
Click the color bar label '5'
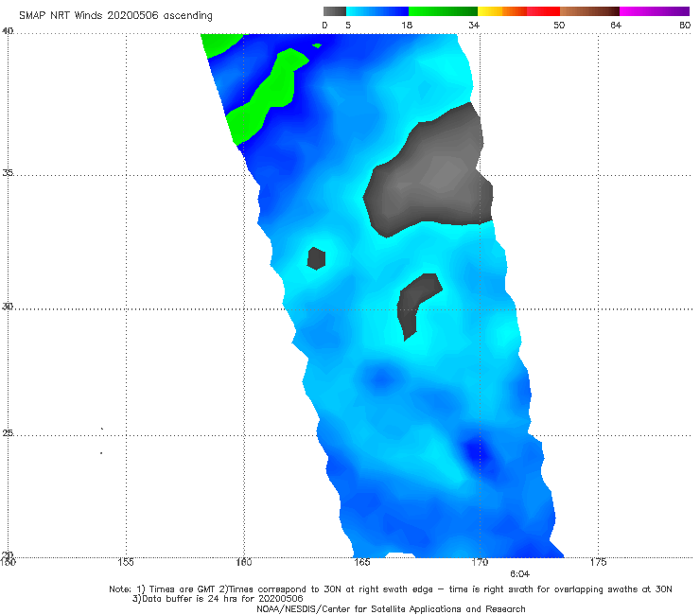click(x=348, y=25)
